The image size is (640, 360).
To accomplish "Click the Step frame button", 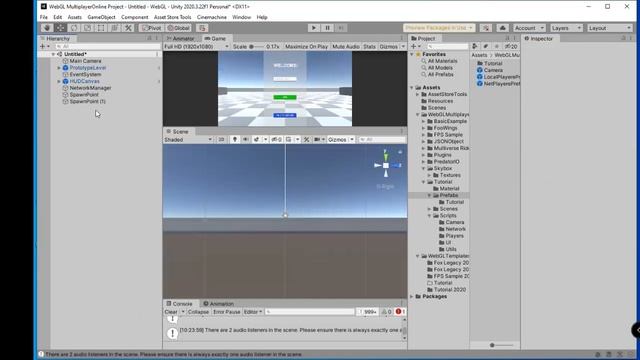I will pyautogui.click(x=341, y=28).
